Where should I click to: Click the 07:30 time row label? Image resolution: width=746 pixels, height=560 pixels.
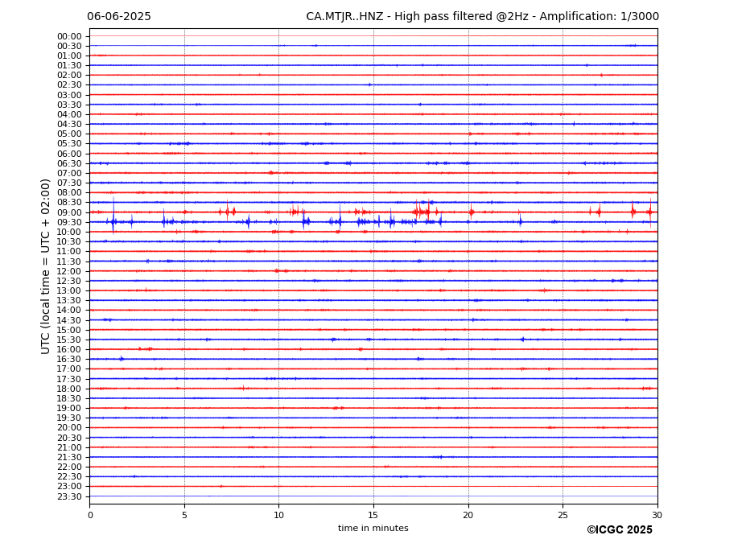69,183
